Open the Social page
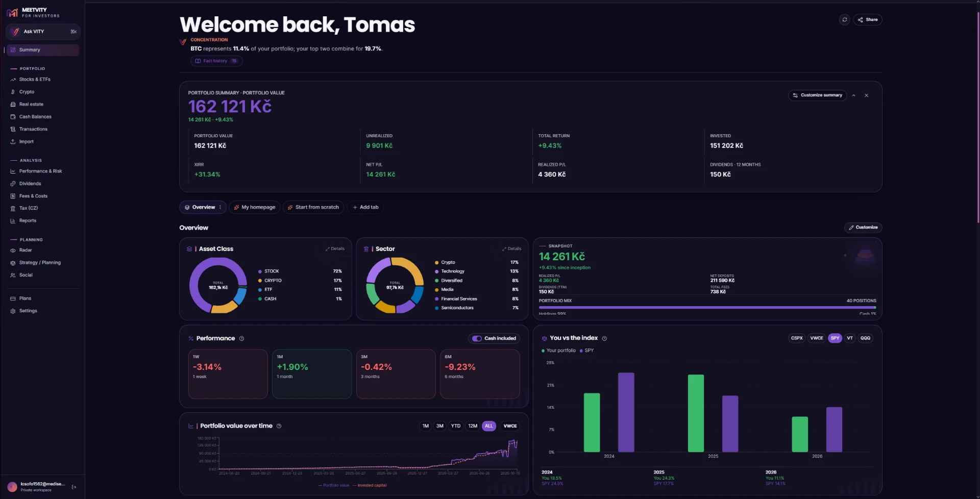This screenshot has width=980, height=499. pyautogui.click(x=42, y=275)
